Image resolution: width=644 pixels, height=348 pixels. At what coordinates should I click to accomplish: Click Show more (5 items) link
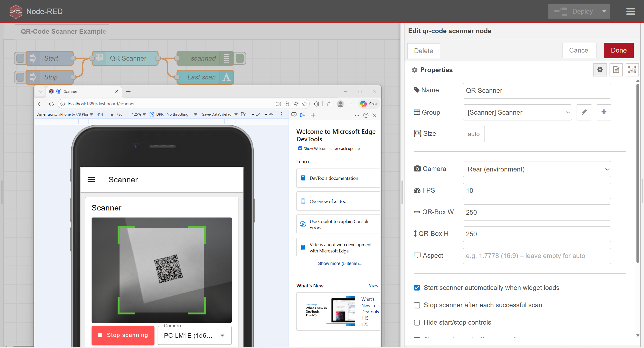[340, 263]
